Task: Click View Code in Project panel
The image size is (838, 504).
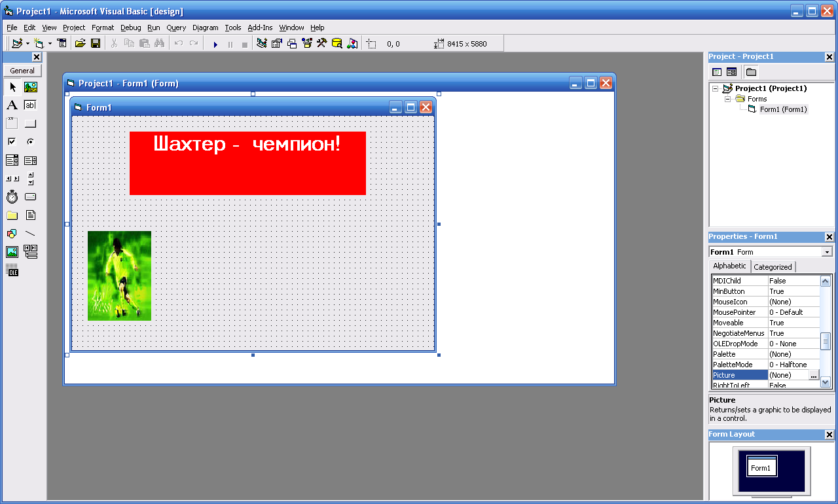Action: click(717, 72)
